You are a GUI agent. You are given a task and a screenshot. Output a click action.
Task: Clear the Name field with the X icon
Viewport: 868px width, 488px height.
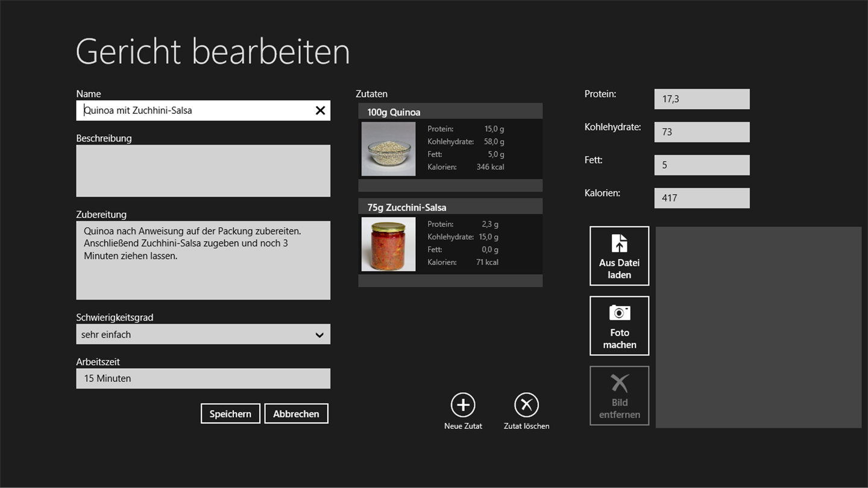click(x=320, y=110)
